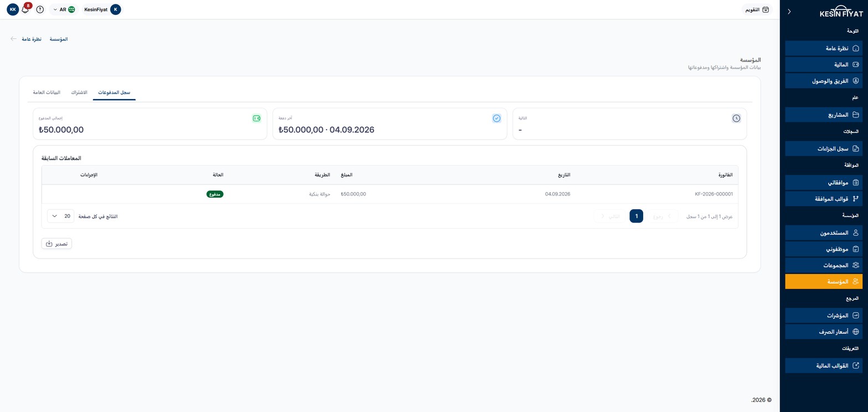Switch to the البيانات العامة tab
Image resolution: width=868 pixels, height=412 pixels.
click(x=46, y=92)
